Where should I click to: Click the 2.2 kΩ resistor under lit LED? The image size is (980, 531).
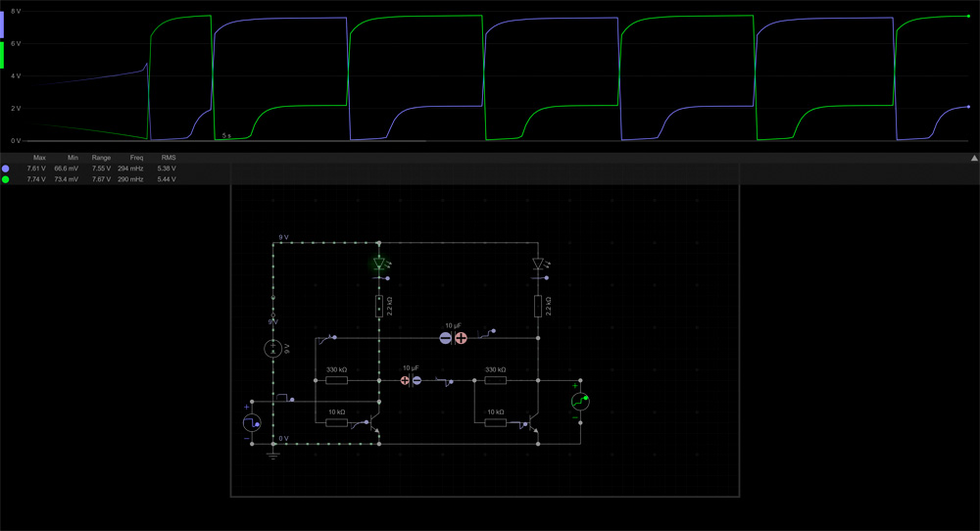[x=379, y=306]
